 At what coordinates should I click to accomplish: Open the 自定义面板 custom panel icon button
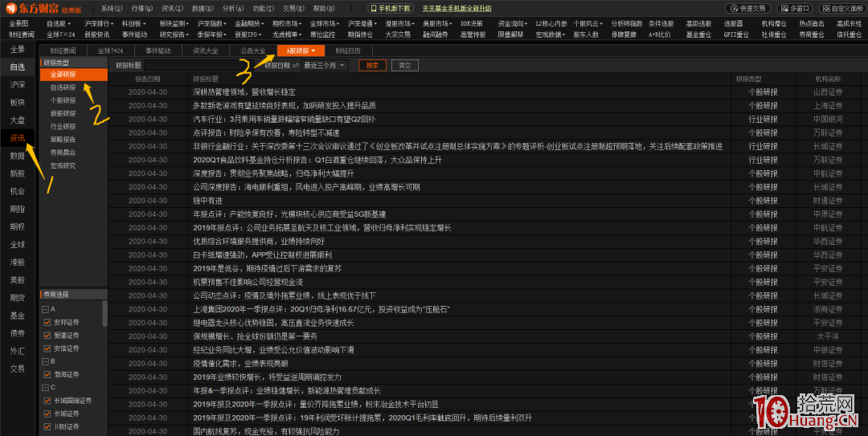(843, 8)
